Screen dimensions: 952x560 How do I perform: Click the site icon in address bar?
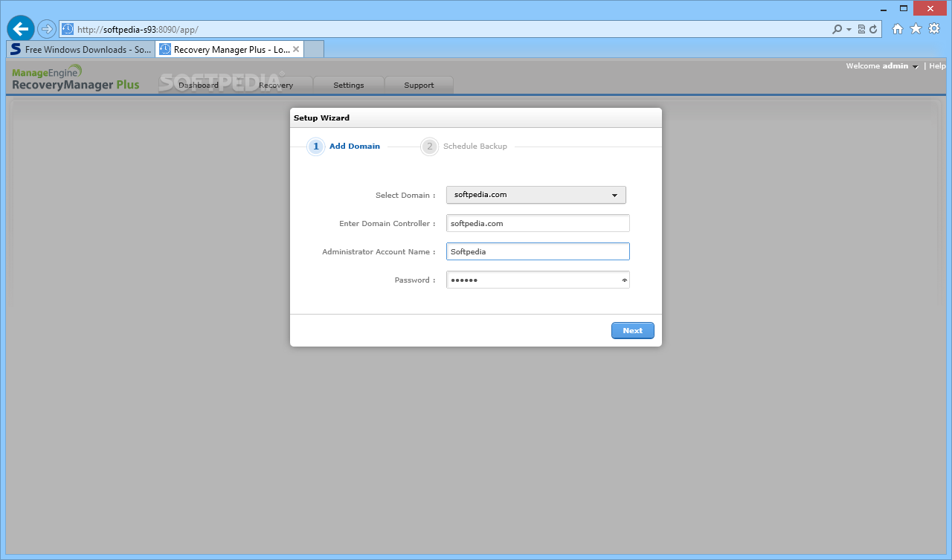point(68,29)
